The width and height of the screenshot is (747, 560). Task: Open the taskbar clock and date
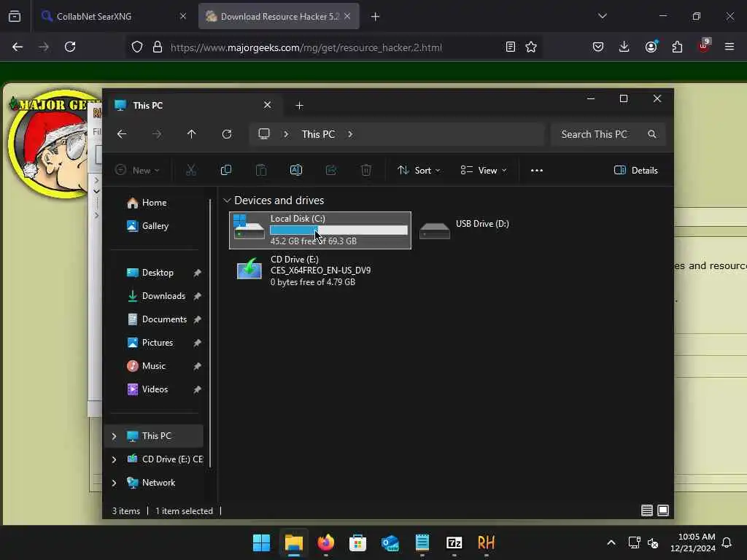pyautogui.click(x=693, y=542)
